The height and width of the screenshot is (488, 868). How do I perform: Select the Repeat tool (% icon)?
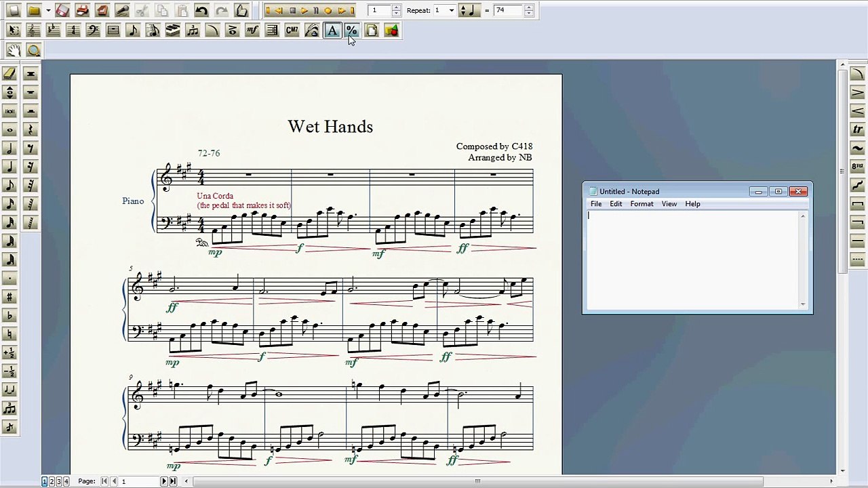(x=351, y=30)
